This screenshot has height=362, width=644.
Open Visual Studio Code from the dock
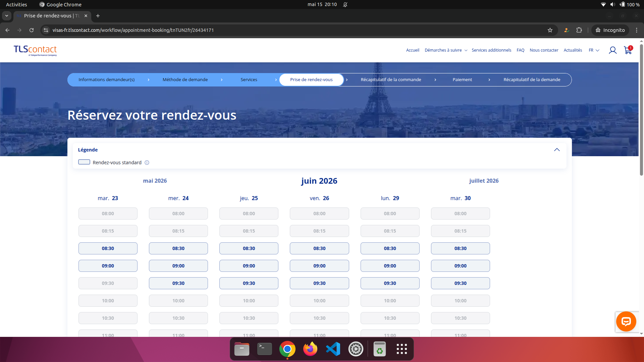(333, 349)
